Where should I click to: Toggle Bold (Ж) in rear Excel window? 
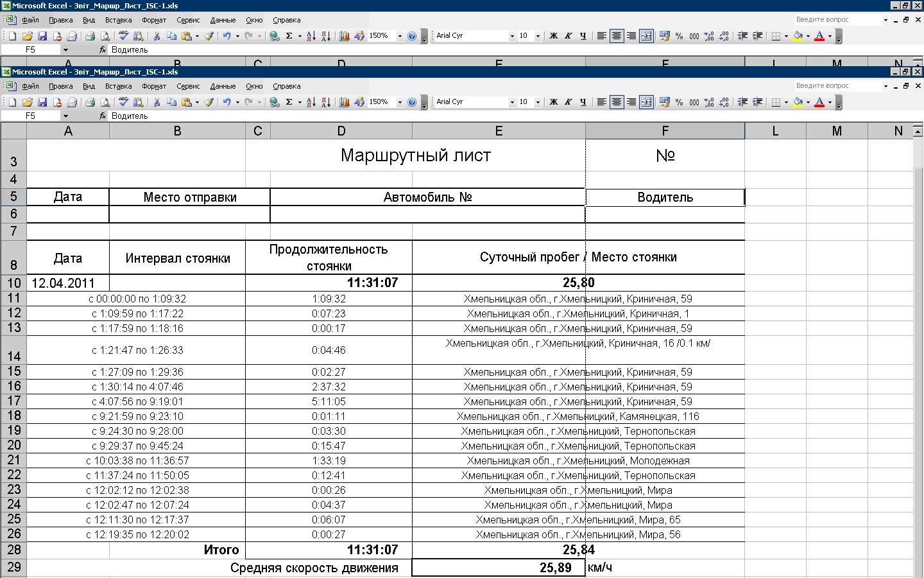(554, 36)
